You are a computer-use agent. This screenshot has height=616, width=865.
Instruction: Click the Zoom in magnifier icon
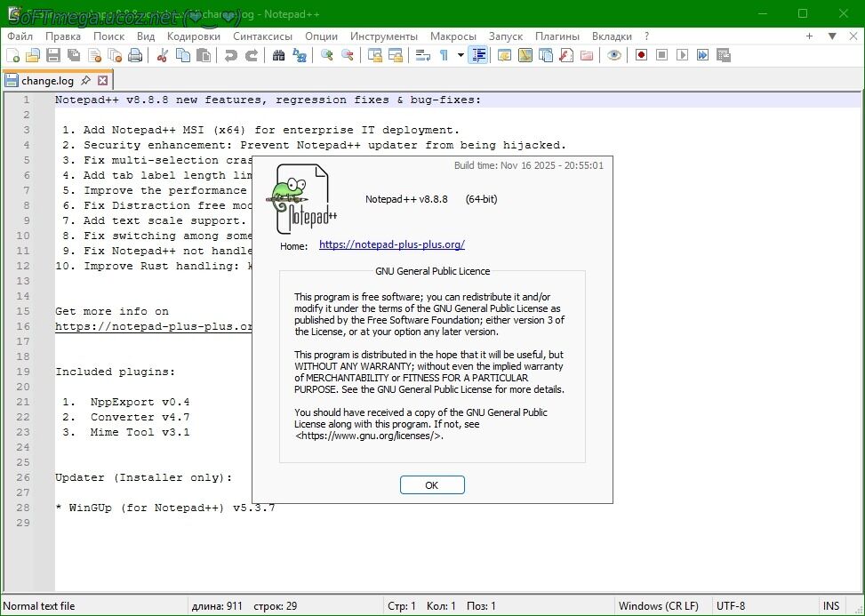pos(327,55)
